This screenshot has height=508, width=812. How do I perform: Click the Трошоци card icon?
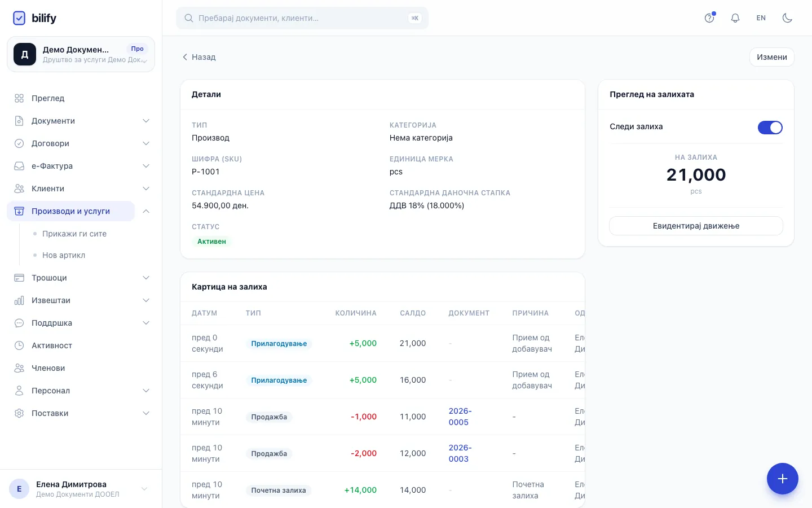coord(19,278)
